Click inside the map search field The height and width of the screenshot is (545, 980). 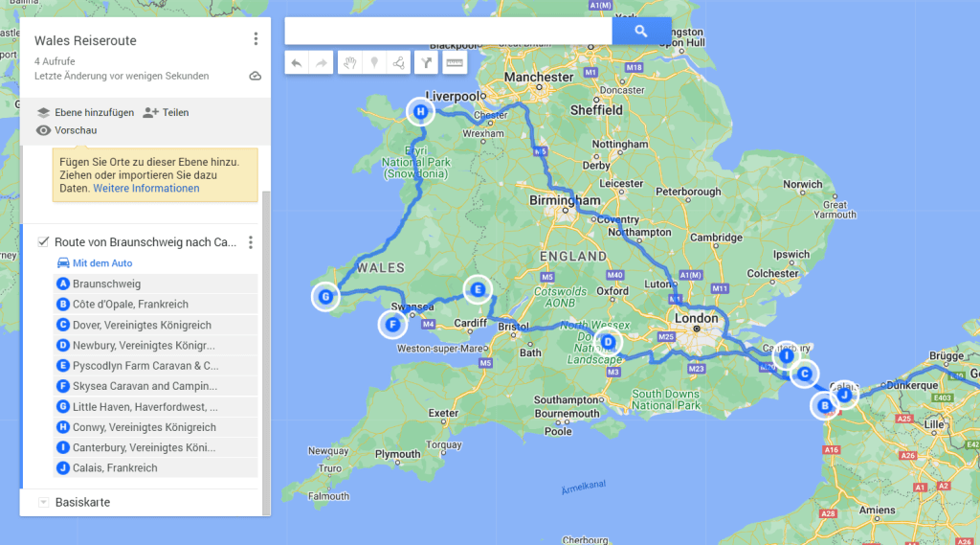coord(448,31)
